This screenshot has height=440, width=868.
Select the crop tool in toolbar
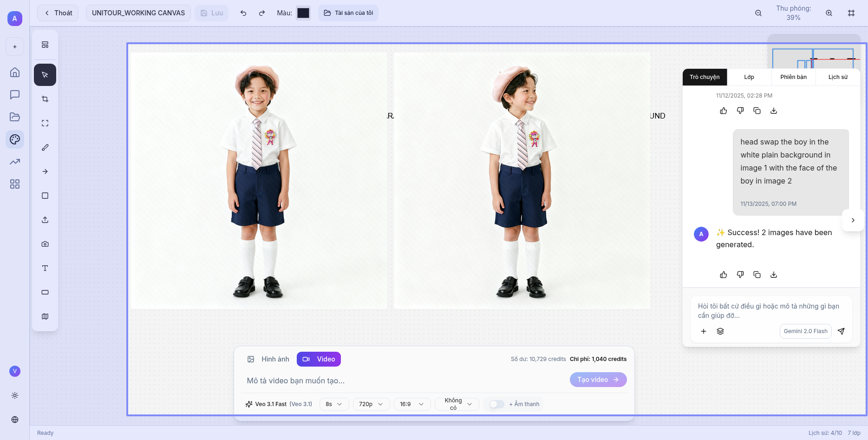[45, 99]
